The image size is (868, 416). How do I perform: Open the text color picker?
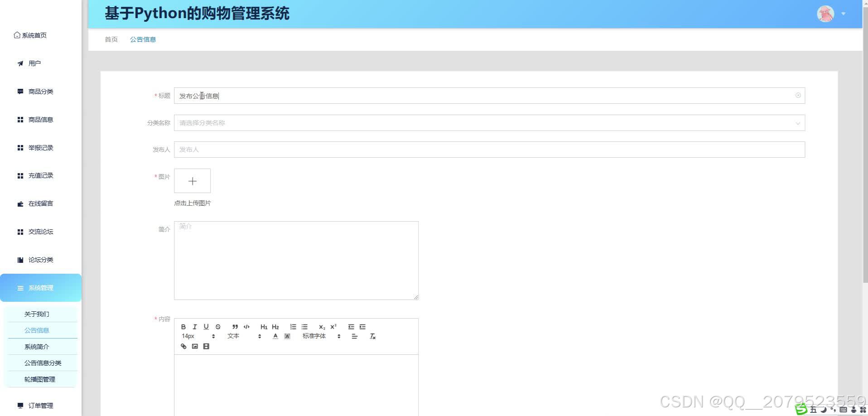tap(275, 336)
